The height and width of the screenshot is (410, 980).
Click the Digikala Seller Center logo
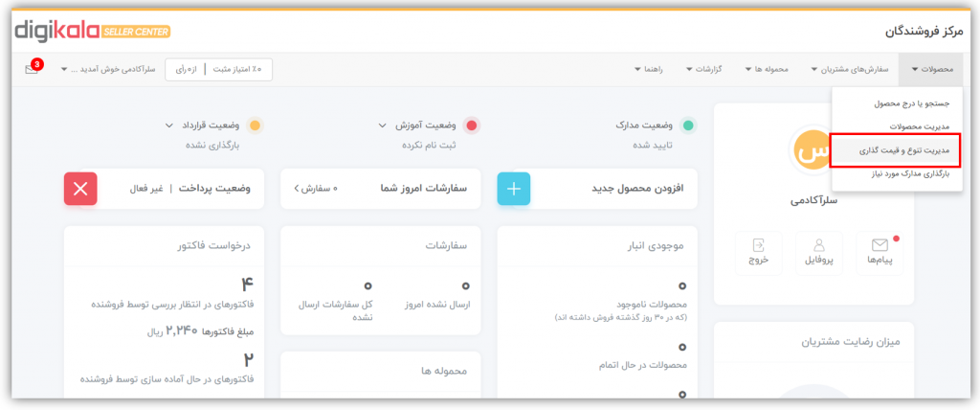pyautogui.click(x=93, y=31)
